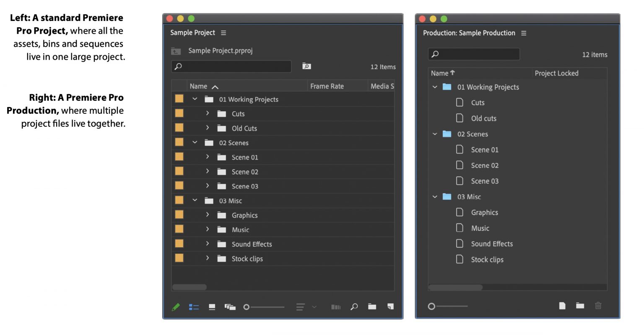Open the Sample Project panel menu
Screen dimensions: 644x335
click(223, 33)
